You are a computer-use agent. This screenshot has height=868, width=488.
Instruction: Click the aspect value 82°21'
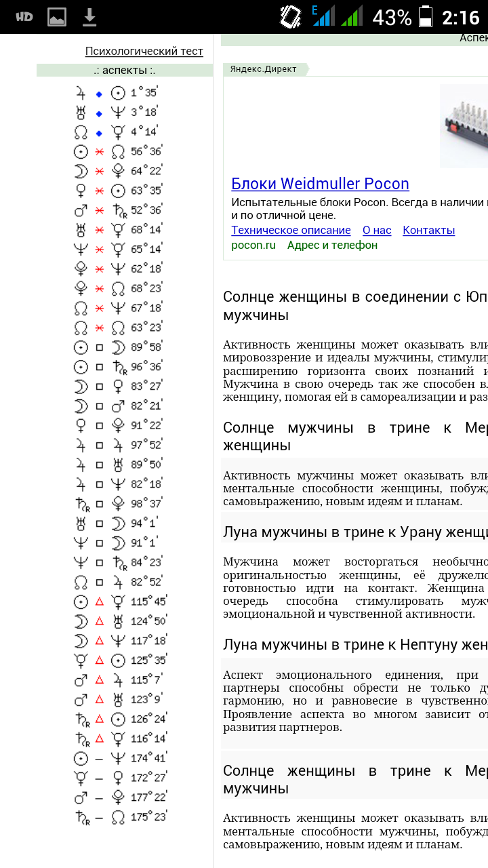tap(146, 406)
